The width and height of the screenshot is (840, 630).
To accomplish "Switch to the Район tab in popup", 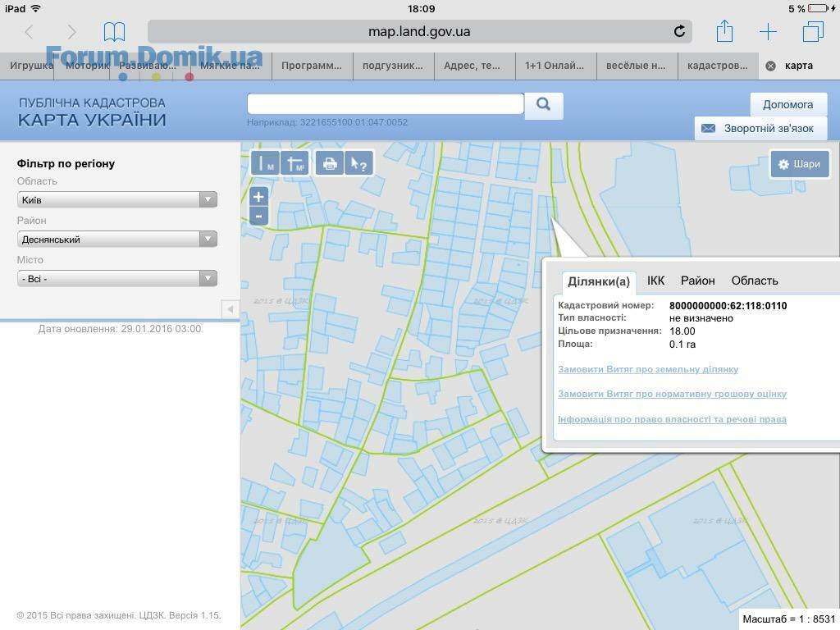I will pyautogui.click(x=697, y=281).
